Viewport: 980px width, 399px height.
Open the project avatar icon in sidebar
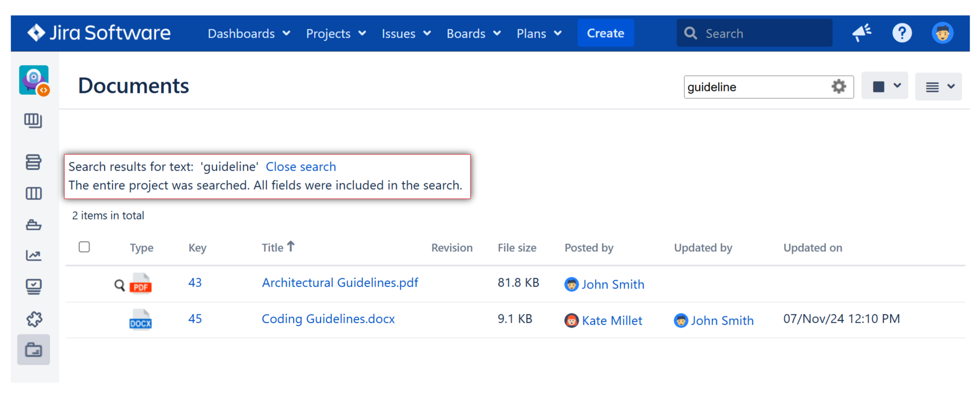coord(34,80)
